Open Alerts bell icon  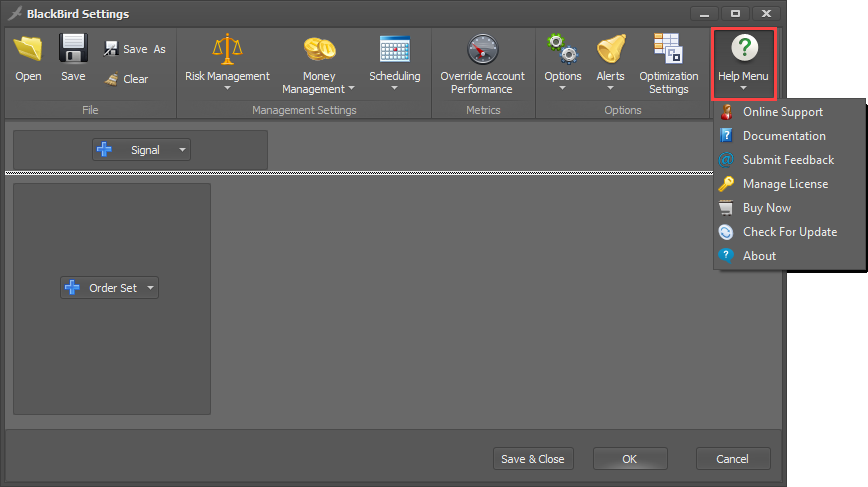point(611,49)
